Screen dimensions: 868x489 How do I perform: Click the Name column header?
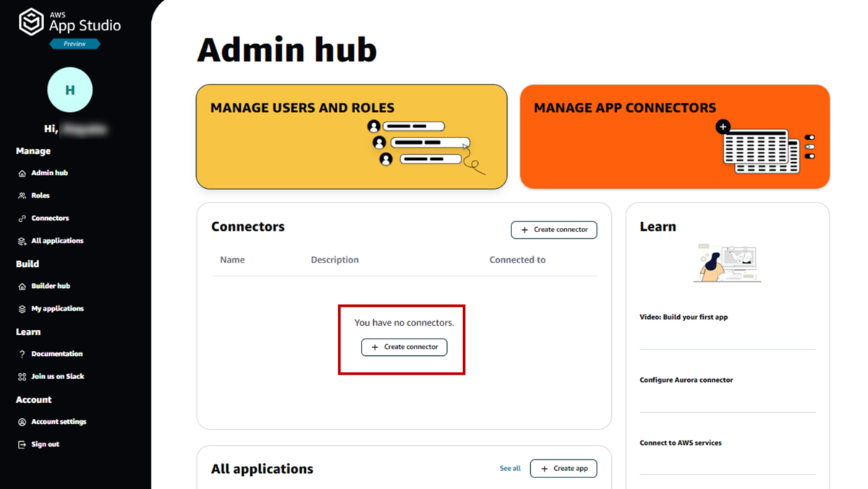[x=232, y=260]
